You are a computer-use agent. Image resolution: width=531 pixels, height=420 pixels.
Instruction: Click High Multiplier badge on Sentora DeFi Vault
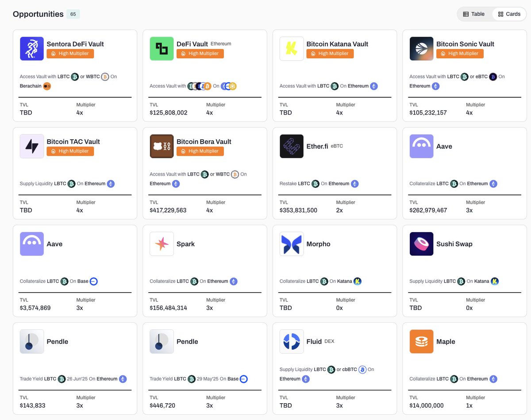tap(70, 53)
